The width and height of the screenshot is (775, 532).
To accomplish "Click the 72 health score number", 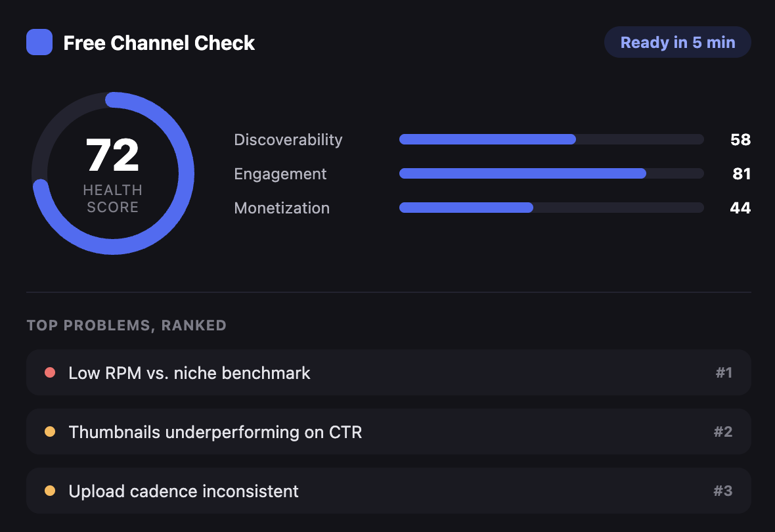I will 113,155.
